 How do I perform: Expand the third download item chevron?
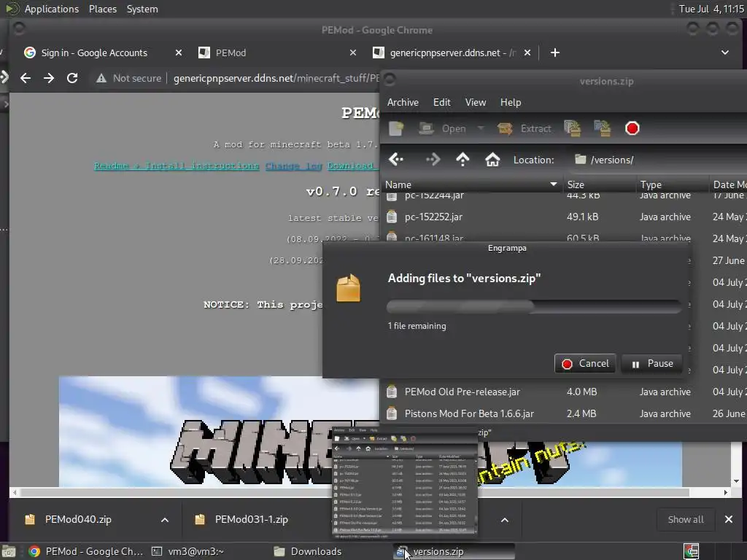(505, 520)
